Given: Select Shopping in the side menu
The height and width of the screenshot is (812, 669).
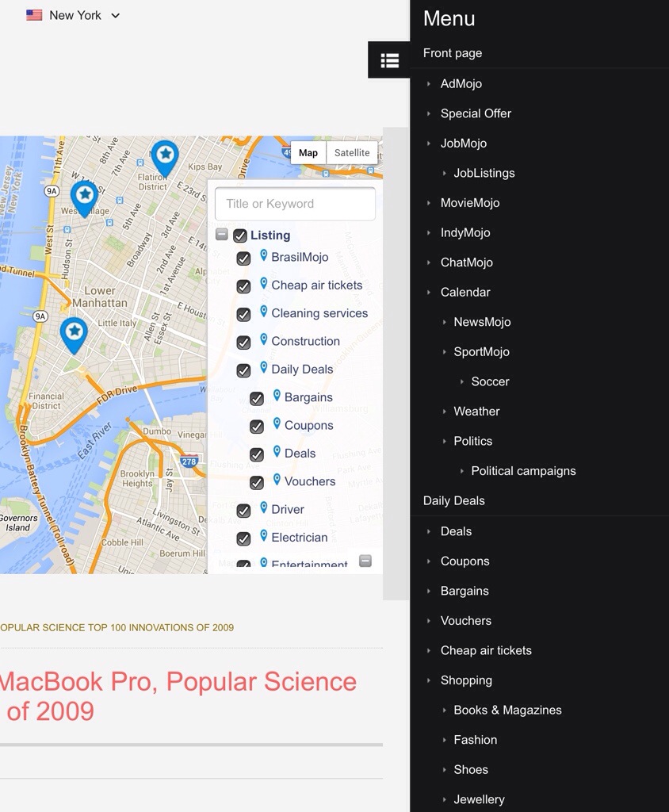Looking at the screenshot, I should [466, 680].
